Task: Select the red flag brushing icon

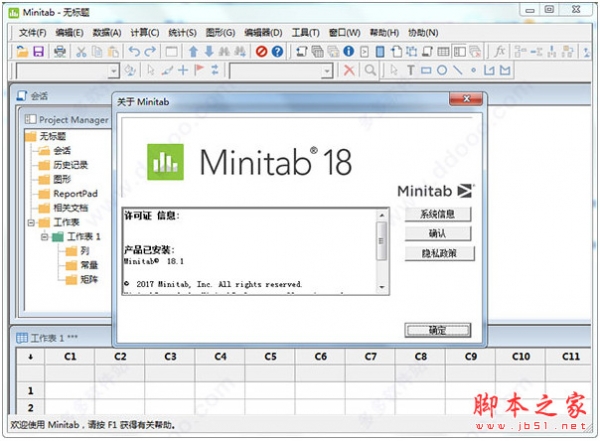Action: [199, 70]
